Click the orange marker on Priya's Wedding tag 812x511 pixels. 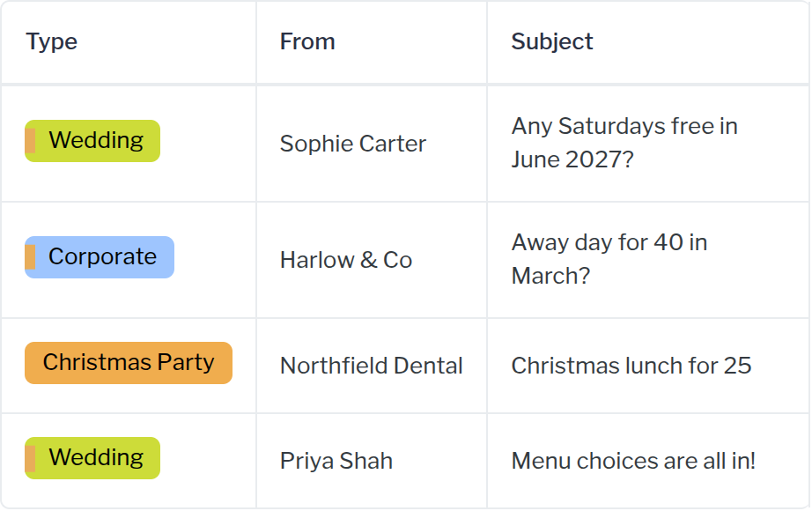point(30,458)
